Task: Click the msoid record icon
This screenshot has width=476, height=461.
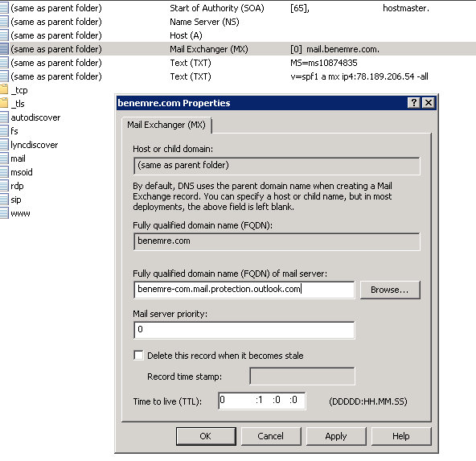Action: (4, 172)
